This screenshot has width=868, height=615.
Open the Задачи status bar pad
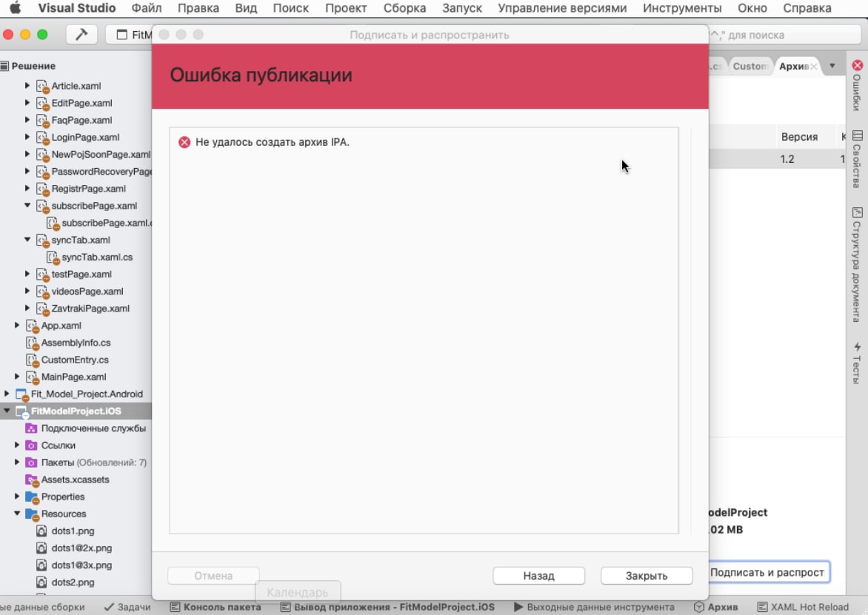pyautogui.click(x=127, y=607)
